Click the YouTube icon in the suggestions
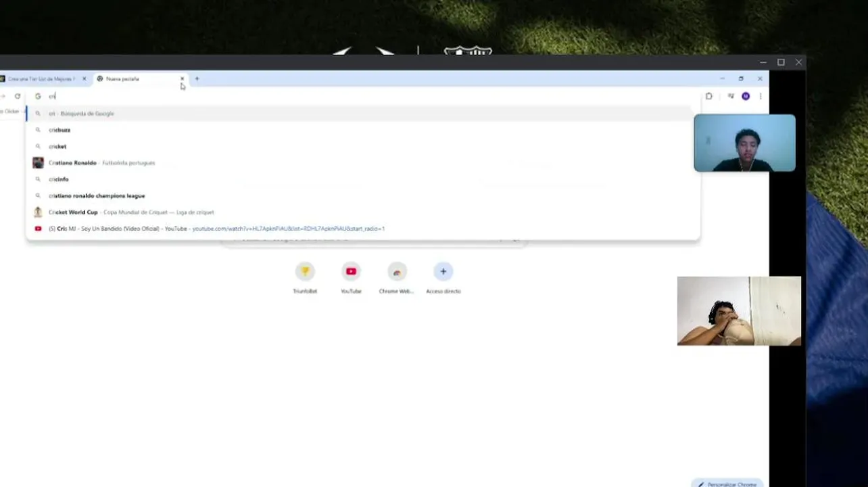Image resolution: width=868 pixels, height=487 pixels. tap(38, 229)
